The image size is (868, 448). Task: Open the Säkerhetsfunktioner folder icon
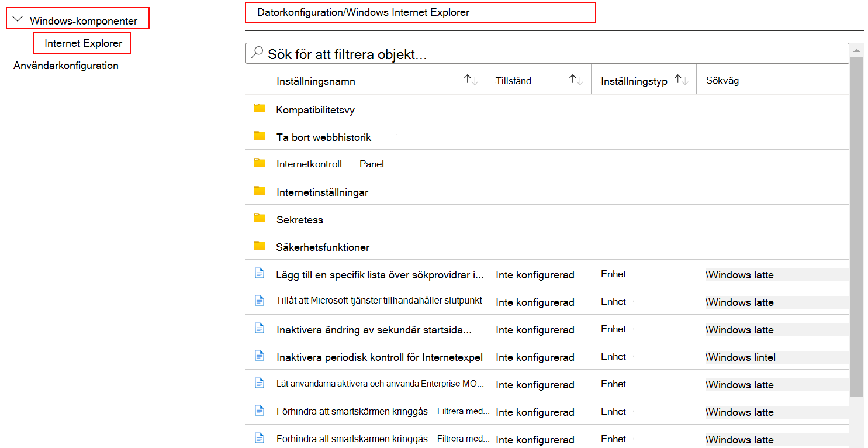point(260,246)
